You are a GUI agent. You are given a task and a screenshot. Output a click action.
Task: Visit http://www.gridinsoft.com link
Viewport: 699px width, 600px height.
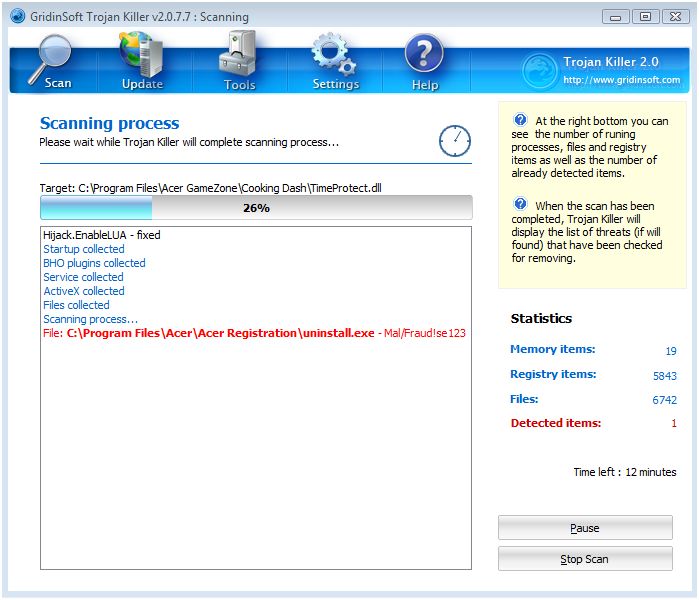click(x=621, y=80)
